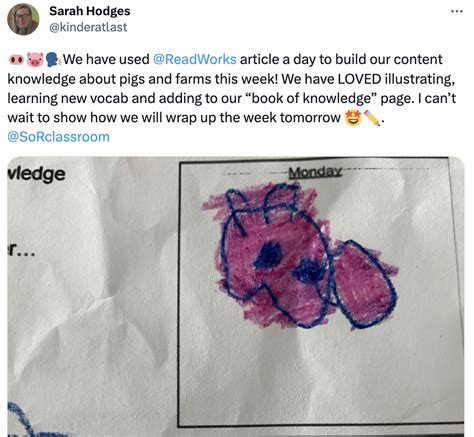Open the @SoRclassroom mention link
Viewport: 474px width, 437px height.
click(58, 137)
